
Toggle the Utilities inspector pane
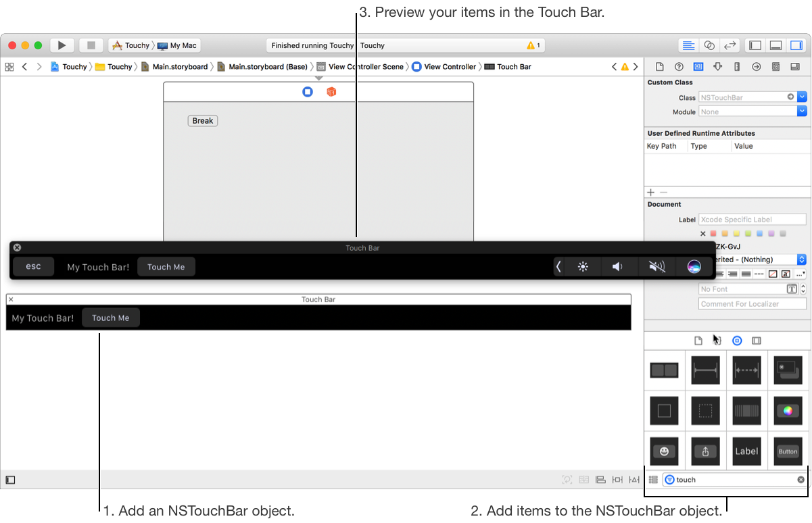point(796,45)
